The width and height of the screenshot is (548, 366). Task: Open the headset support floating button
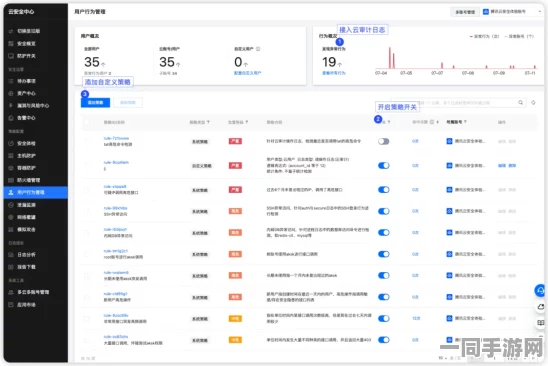tap(540, 290)
